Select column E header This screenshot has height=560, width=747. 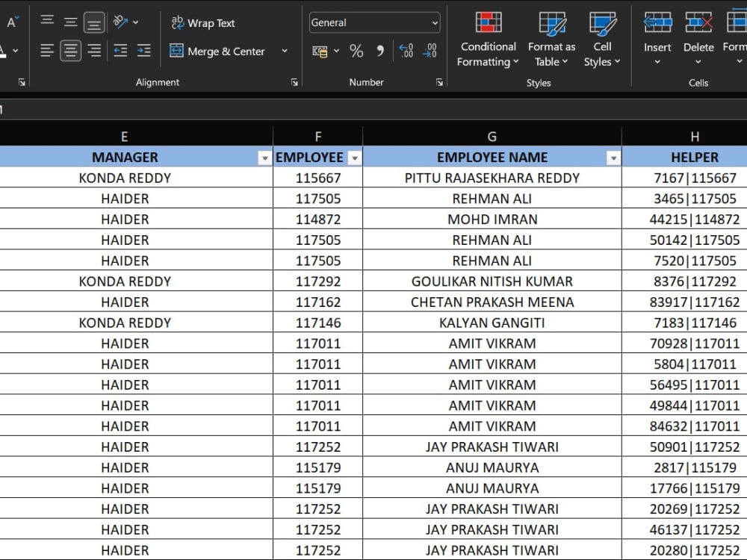(124, 137)
